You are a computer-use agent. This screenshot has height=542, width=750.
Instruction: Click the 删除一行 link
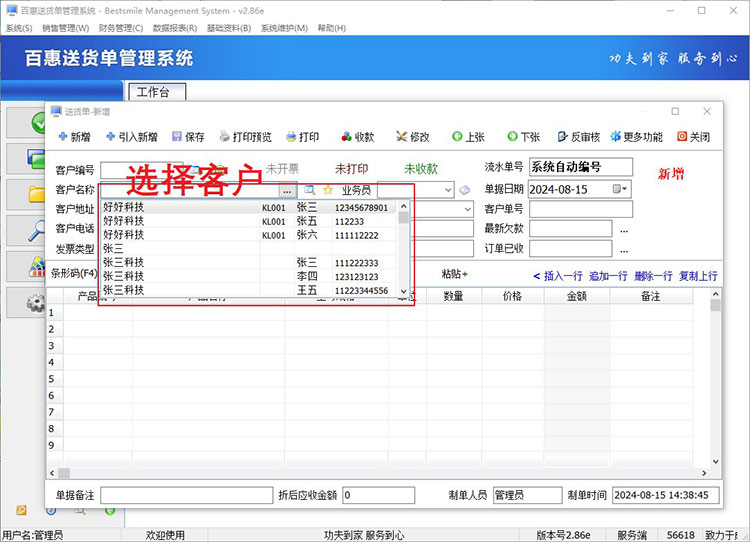(653, 276)
